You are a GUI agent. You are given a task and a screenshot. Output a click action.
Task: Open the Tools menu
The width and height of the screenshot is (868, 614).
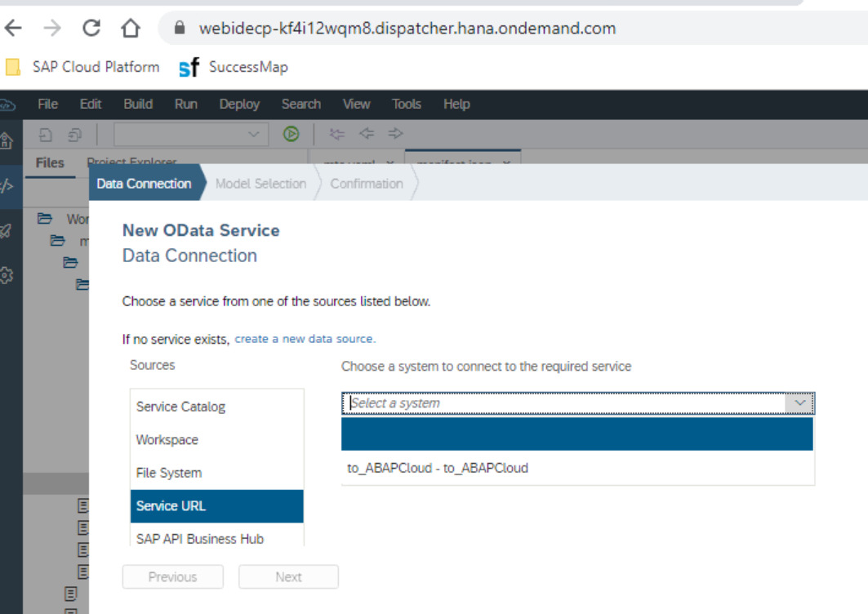pyautogui.click(x=407, y=104)
